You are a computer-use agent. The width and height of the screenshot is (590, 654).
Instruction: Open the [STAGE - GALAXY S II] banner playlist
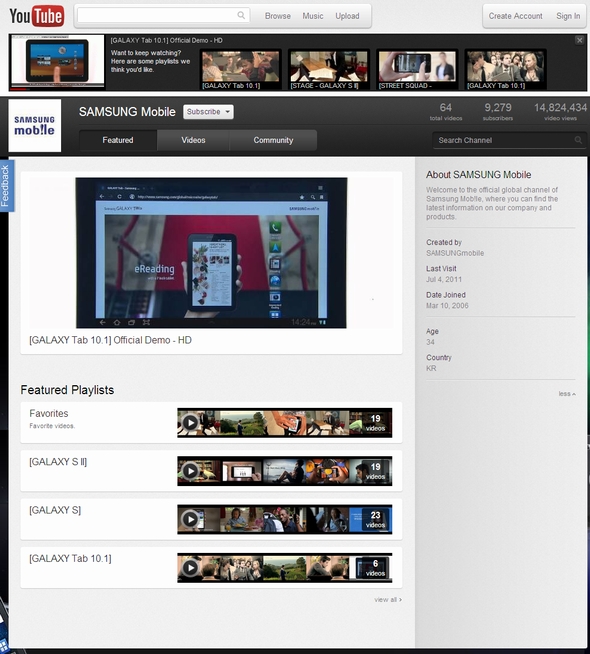point(329,69)
